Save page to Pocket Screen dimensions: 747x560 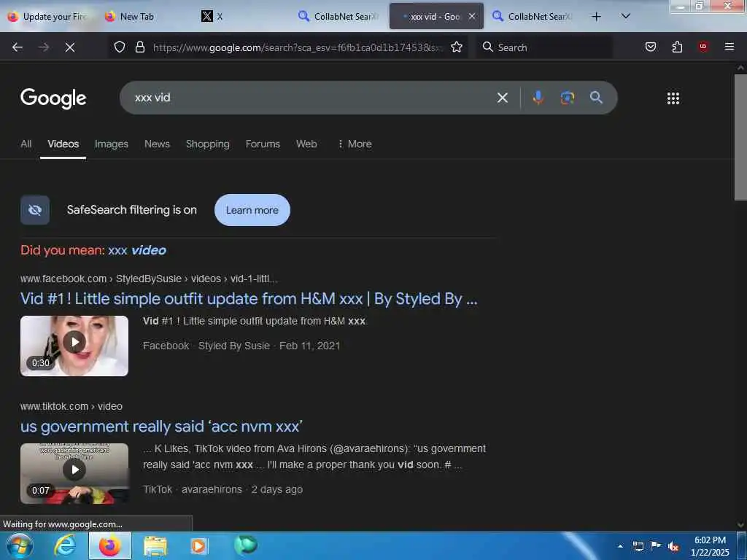point(650,47)
